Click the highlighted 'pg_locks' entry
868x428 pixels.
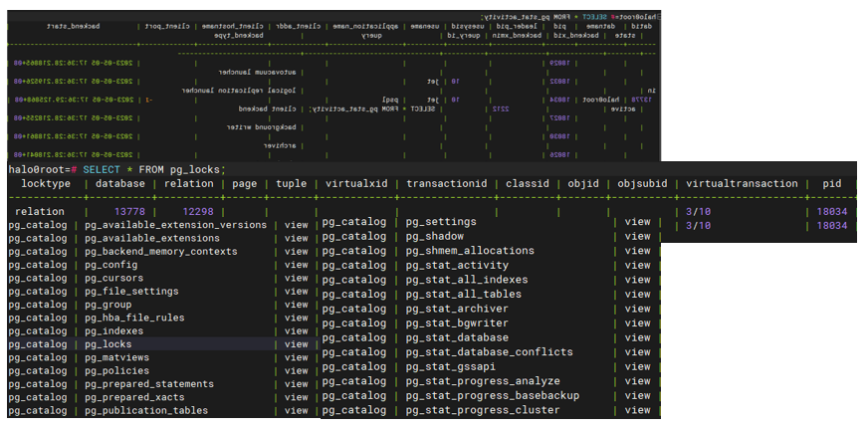tap(108, 344)
